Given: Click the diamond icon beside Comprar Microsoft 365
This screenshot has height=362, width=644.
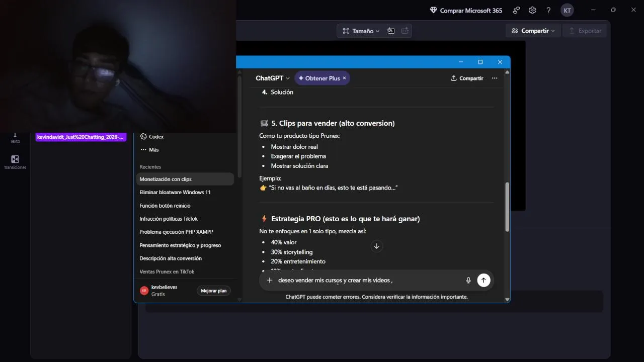Looking at the screenshot, I should [434, 10].
